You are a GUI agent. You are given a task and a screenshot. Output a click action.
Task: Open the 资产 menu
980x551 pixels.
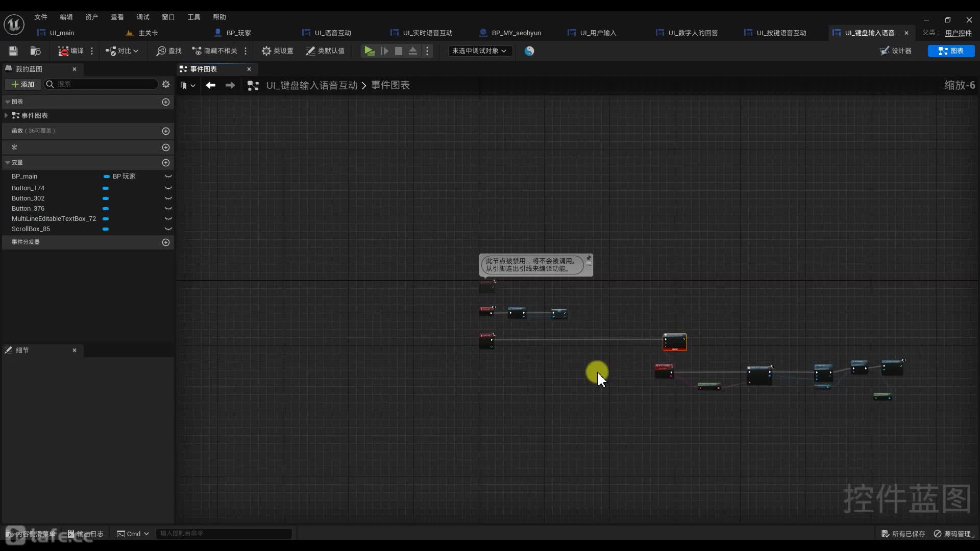coord(92,17)
